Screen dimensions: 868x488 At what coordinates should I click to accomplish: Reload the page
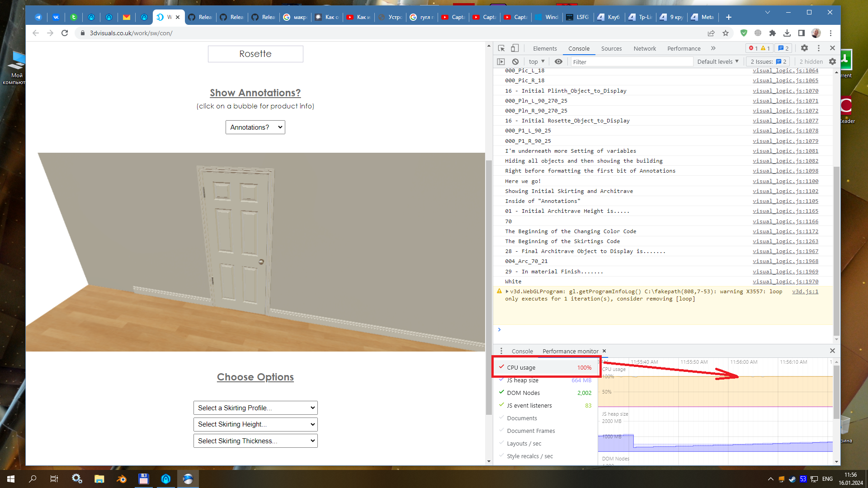(x=65, y=33)
